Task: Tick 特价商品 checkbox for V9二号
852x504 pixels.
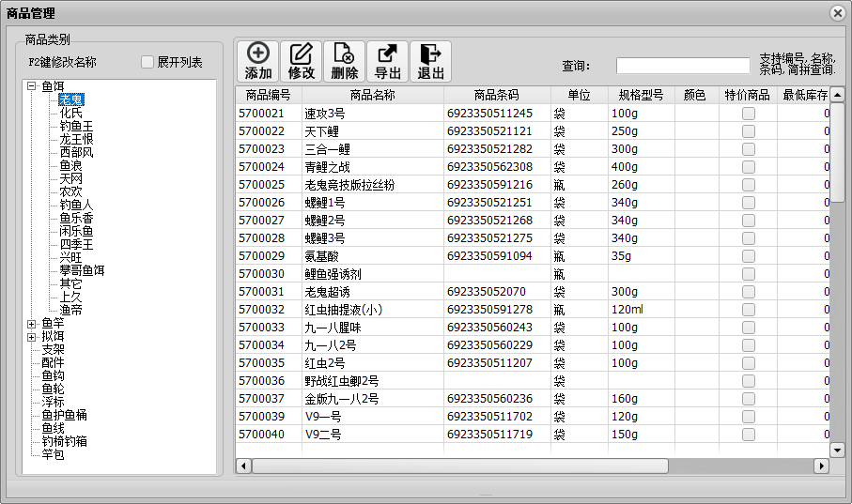Action: 749,435
